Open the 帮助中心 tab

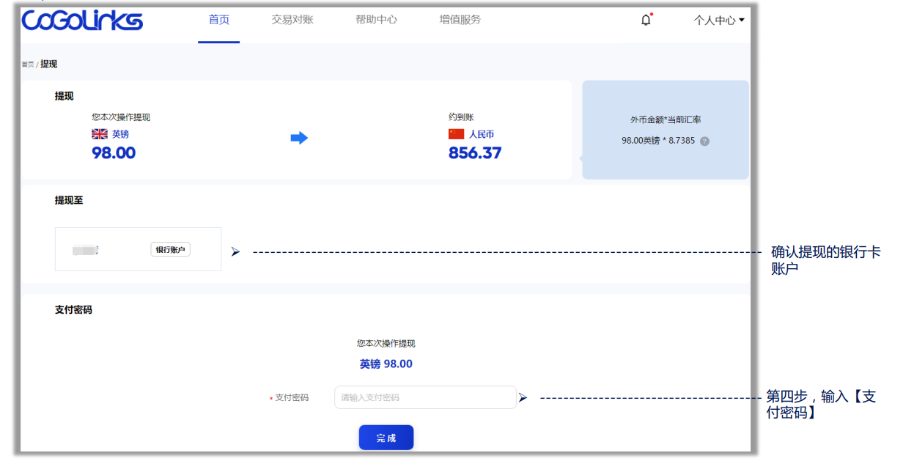pos(376,20)
